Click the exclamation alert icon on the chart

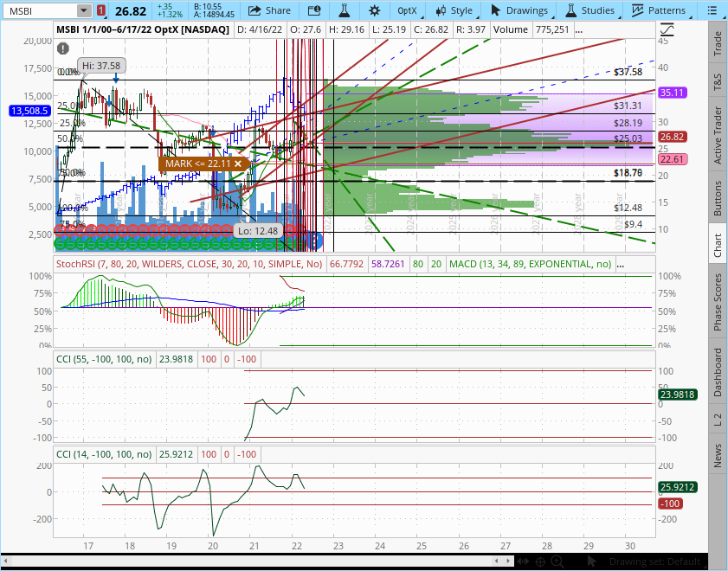pos(63,51)
